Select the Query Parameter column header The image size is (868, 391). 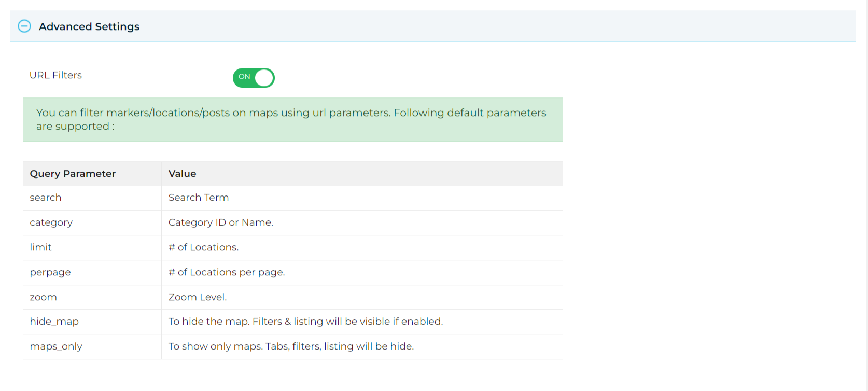[x=92, y=174]
